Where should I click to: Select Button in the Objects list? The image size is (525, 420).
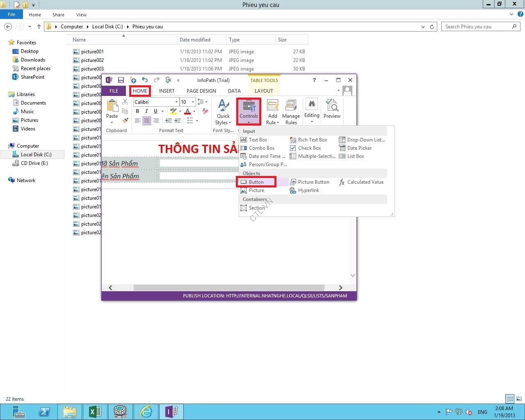pos(256,182)
